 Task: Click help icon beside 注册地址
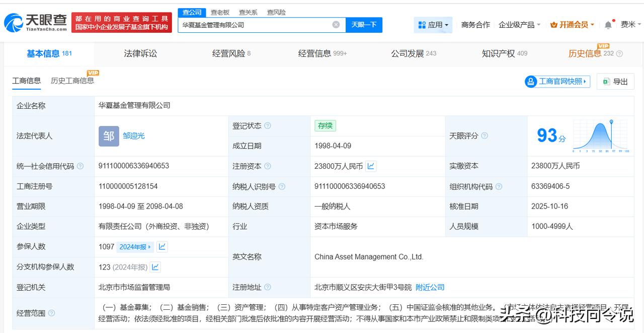[268, 287]
